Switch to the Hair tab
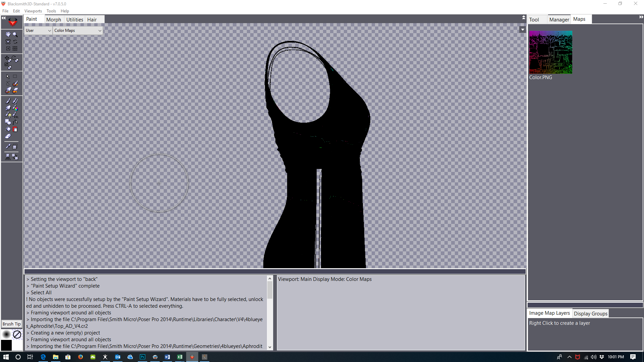 [x=92, y=19]
